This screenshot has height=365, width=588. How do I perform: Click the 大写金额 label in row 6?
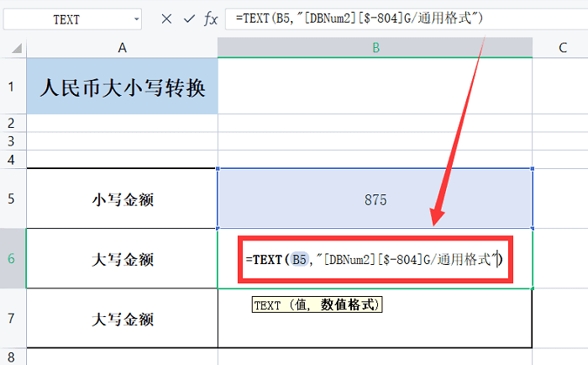[122, 259]
